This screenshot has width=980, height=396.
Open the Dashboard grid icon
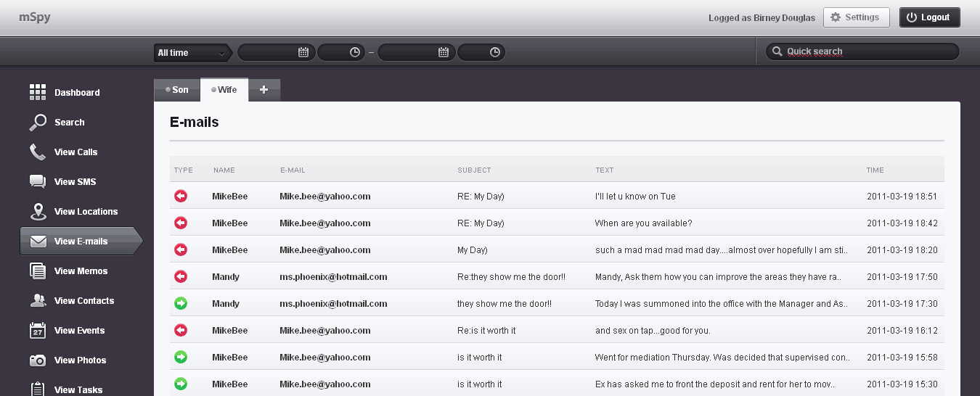tap(38, 92)
